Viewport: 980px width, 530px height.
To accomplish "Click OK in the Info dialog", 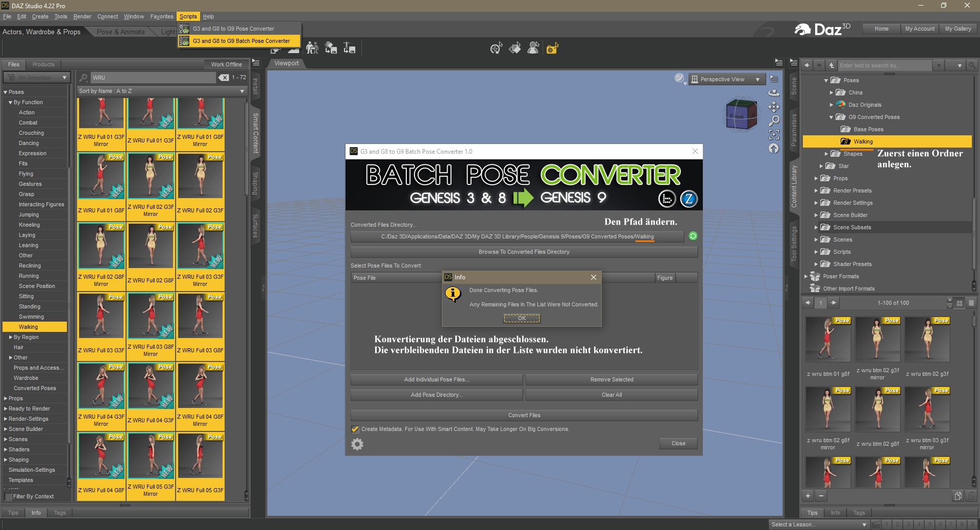I will tap(522, 318).
